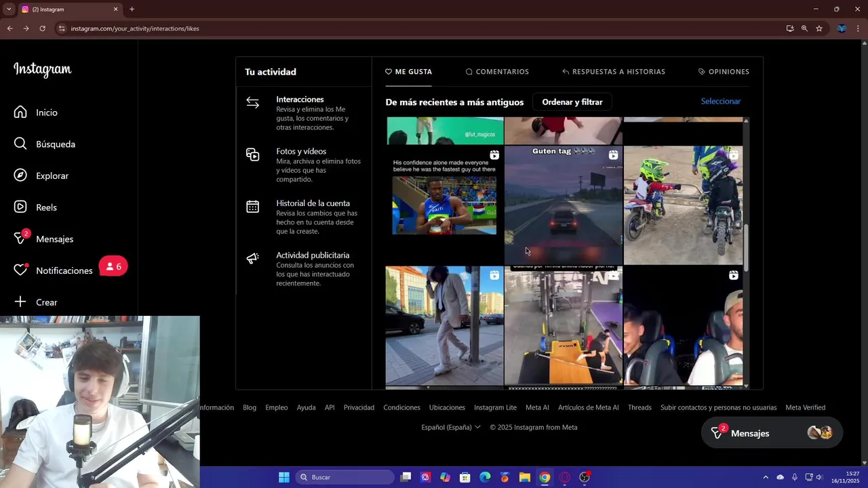
Task: Click browser back arrow
Action: 9,28
